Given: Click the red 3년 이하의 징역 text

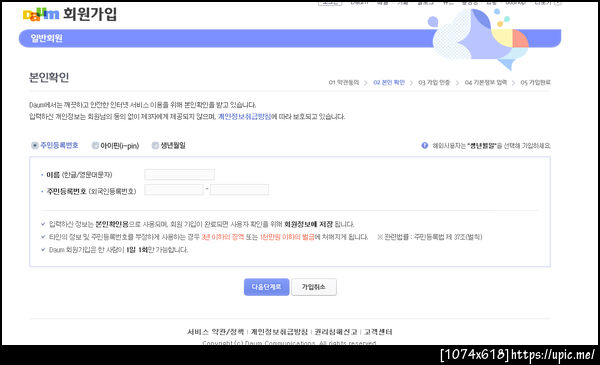Looking at the screenshot, I should coord(223,237).
